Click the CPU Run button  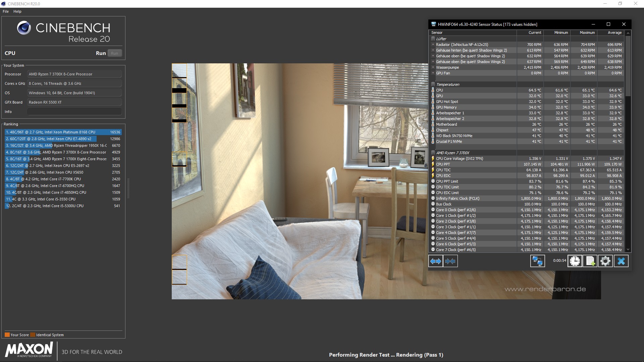(x=114, y=53)
